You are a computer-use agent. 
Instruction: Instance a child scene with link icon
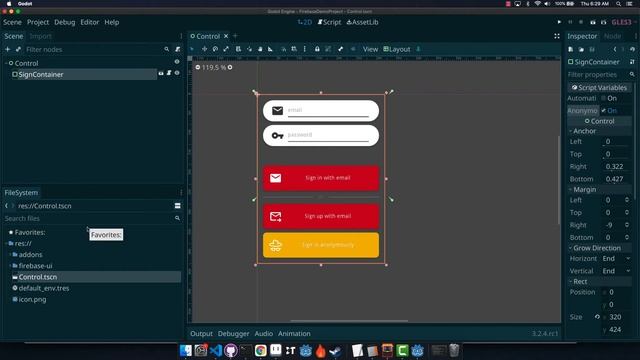point(18,49)
